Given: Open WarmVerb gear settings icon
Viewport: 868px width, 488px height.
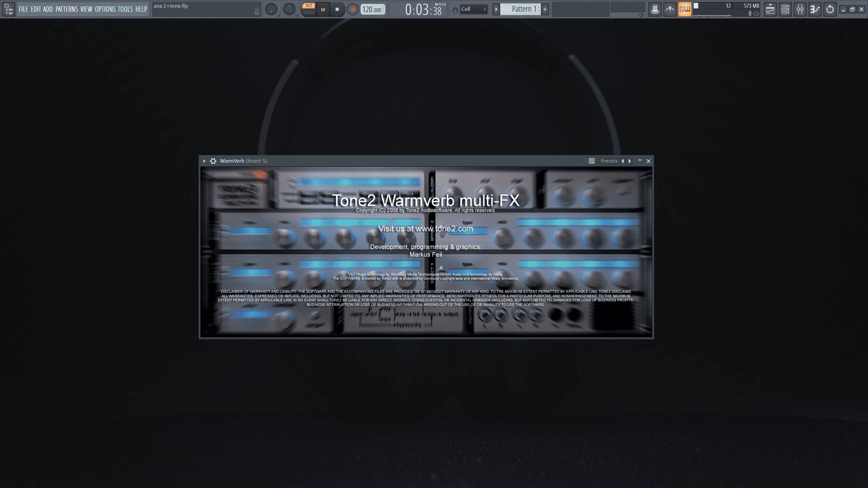Looking at the screenshot, I should pyautogui.click(x=213, y=161).
